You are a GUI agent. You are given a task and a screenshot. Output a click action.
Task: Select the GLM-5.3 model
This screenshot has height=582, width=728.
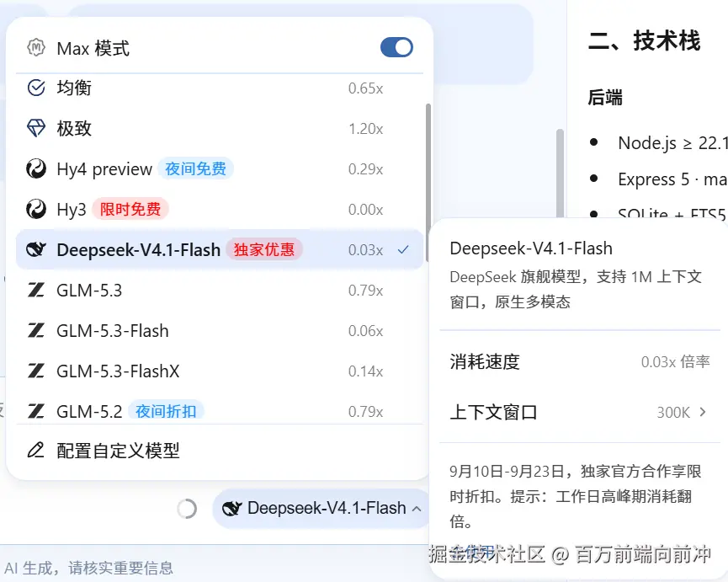pyautogui.click(x=220, y=291)
